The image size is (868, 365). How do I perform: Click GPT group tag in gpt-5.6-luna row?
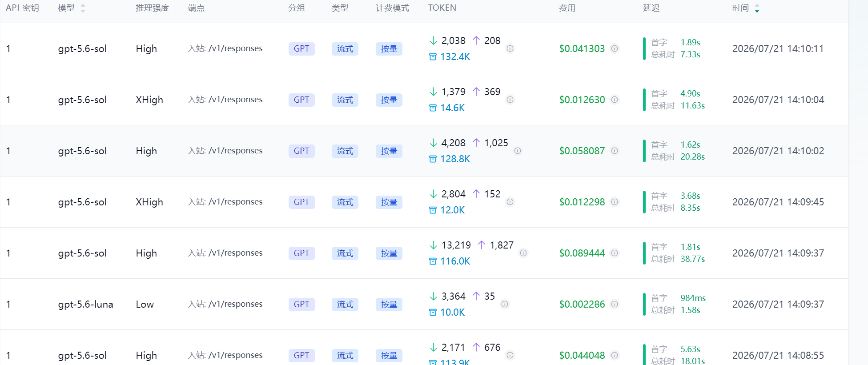tap(301, 304)
